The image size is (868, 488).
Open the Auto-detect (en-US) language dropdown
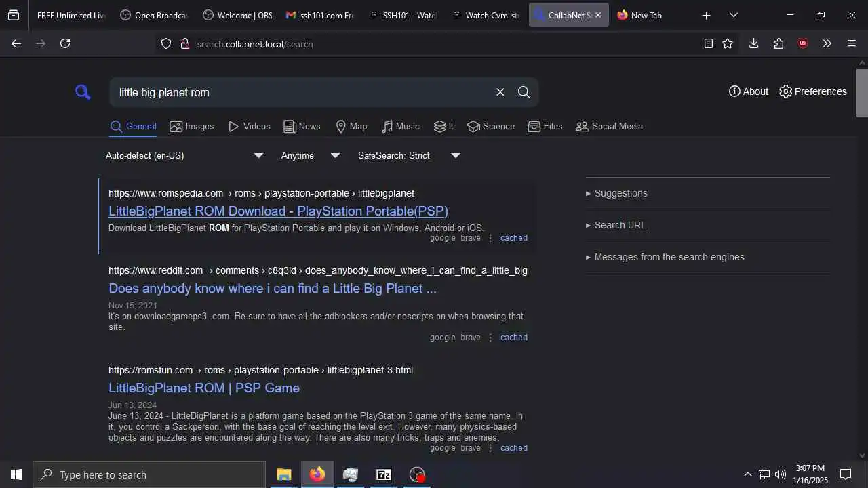184,155
